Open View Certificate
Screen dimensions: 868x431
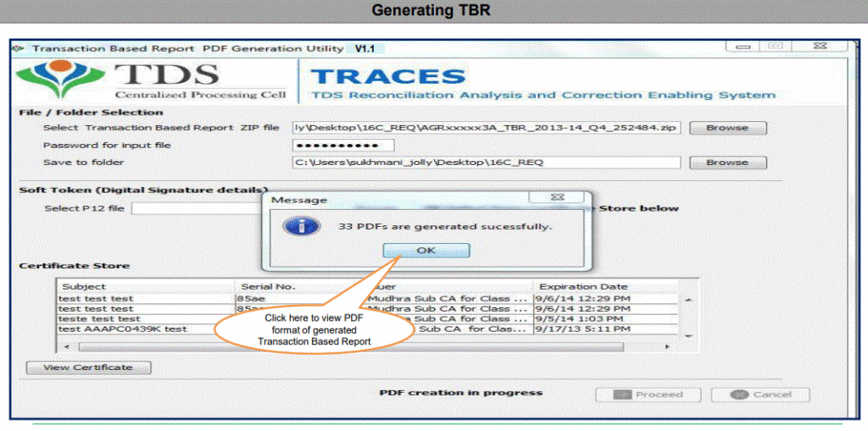tap(88, 367)
